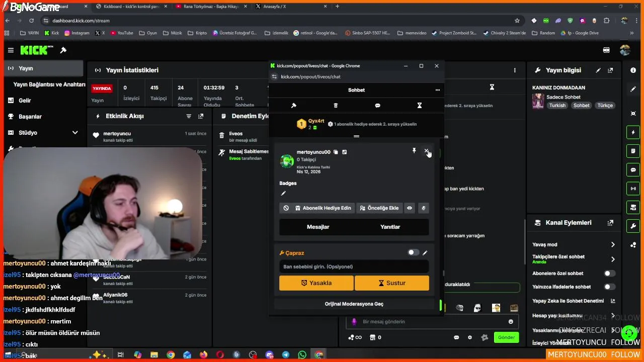Click the mute microphone icon in user card
Screen dimensions: 644x362
(423, 208)
